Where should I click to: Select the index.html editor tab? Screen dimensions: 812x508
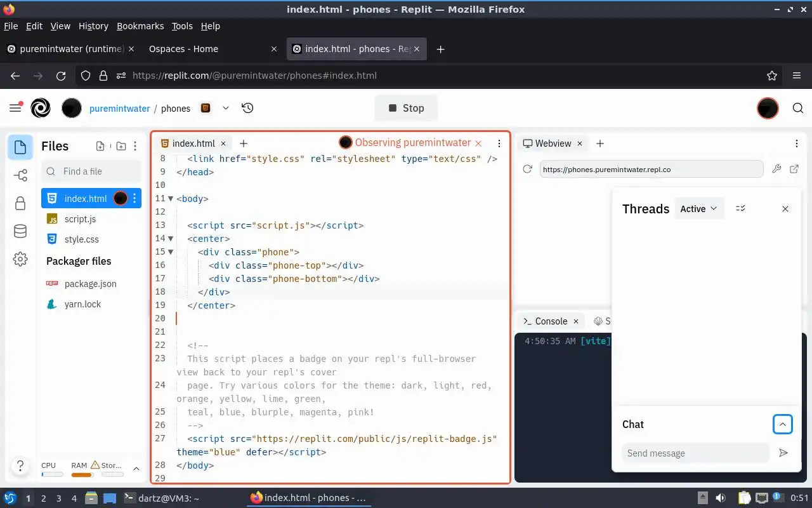193,144
